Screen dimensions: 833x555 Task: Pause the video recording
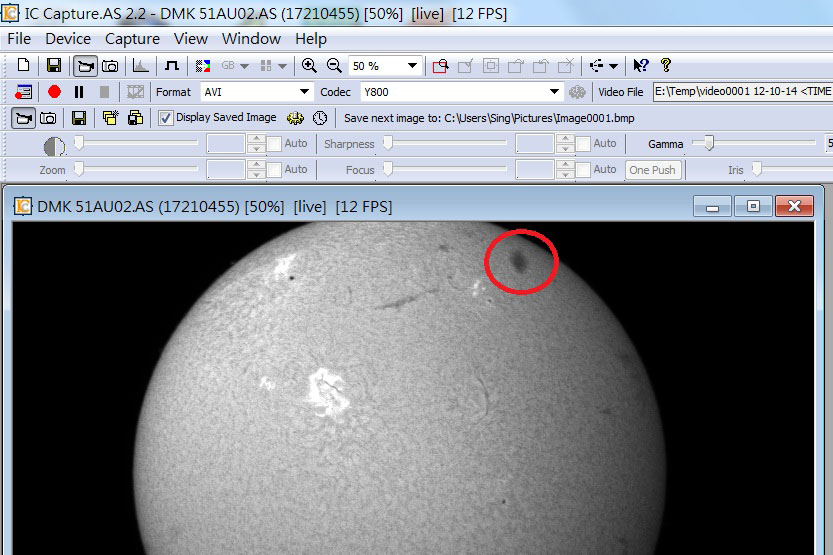point(79,92)
